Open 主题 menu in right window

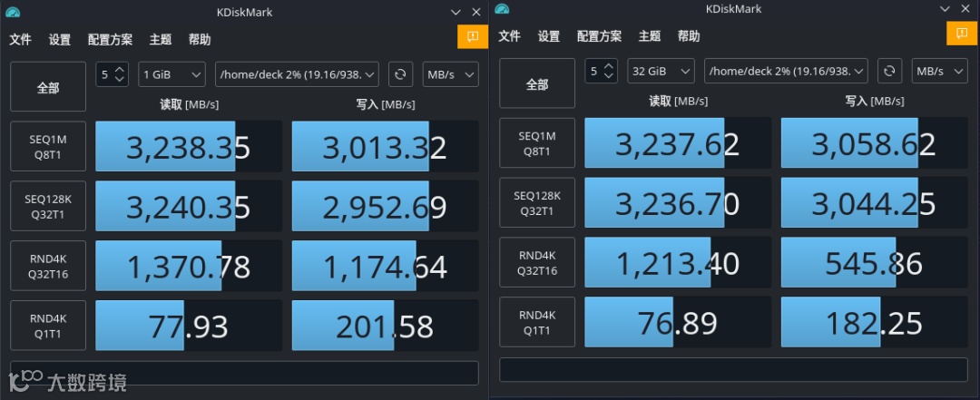tap(650, 36)
